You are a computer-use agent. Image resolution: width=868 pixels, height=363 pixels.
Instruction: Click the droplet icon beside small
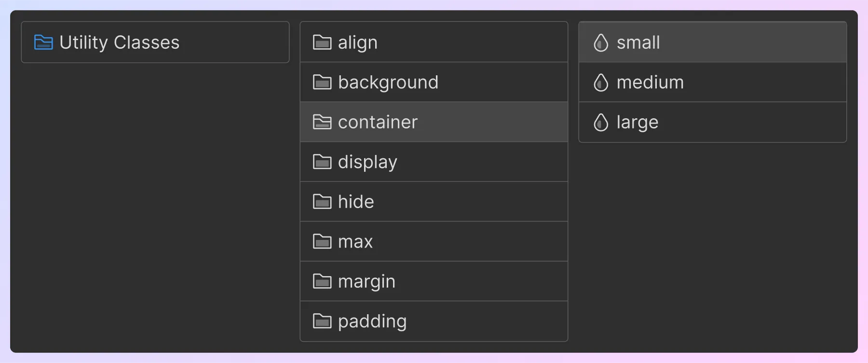[x=601, y=42]
